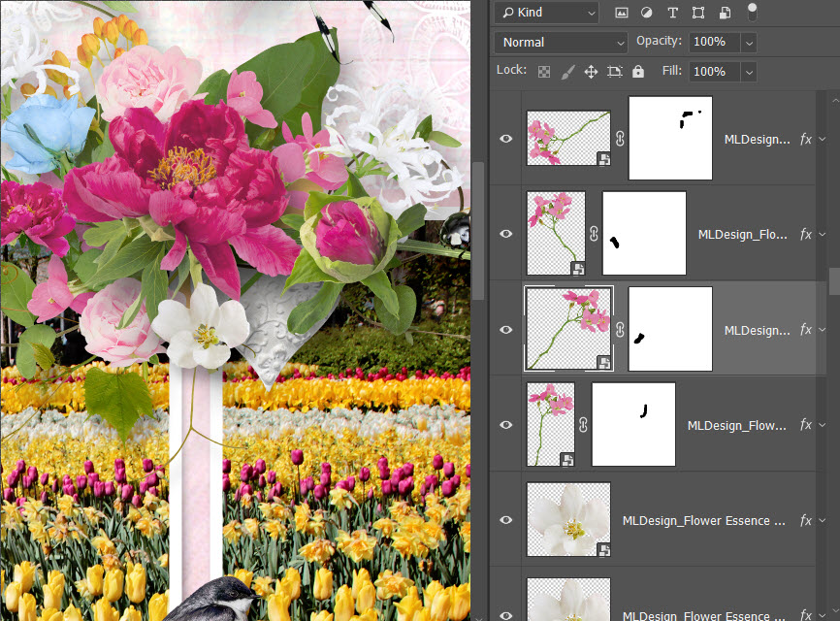
Task: Click name of full white flower layer
Action: point(704,521)
